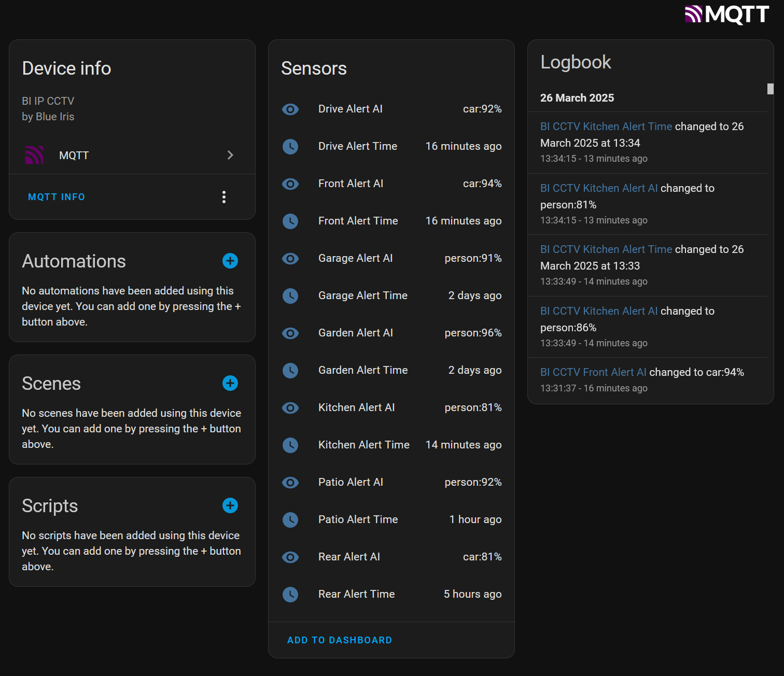Open the BI CCTV Kitchen Alert Time entity
Viewport: 784px width, 676px height.
pyautogui.click(x=606, y=126)
